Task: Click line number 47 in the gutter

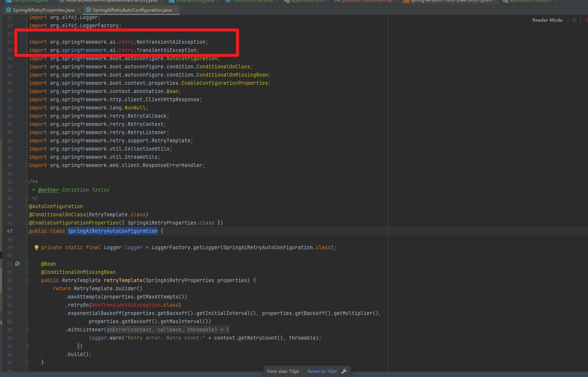Action: 10,231
